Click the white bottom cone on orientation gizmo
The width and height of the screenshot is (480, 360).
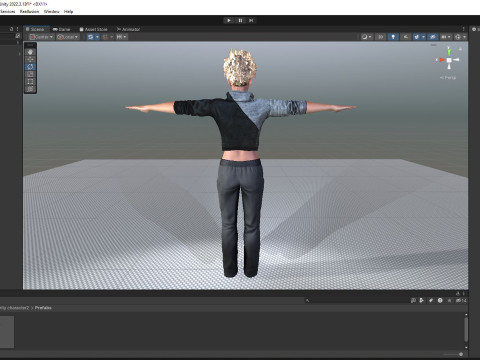[x=449, y=67]
